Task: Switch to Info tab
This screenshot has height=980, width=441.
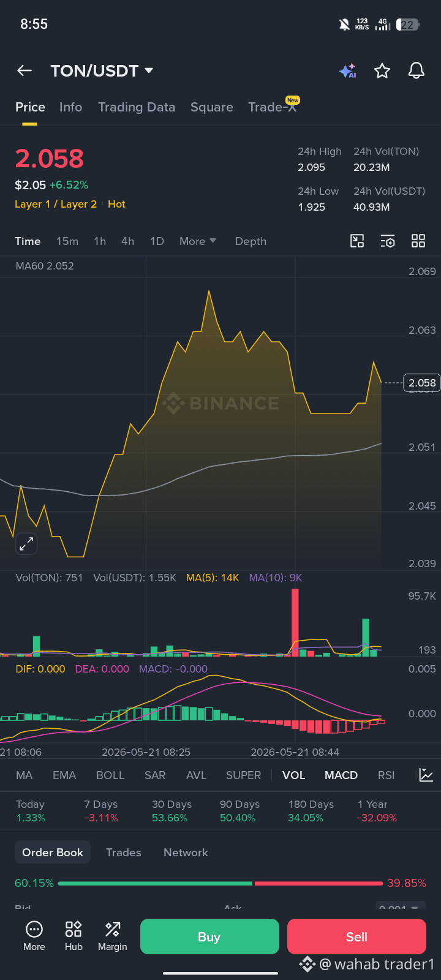Action: 70,107
